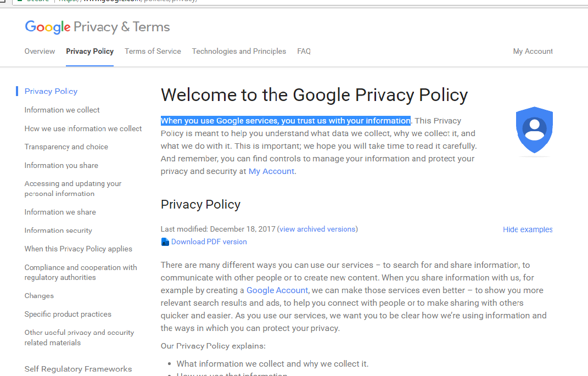588x376 pixels.
Task: Click the browser address bar URL
Action: [x=126, y=1]
